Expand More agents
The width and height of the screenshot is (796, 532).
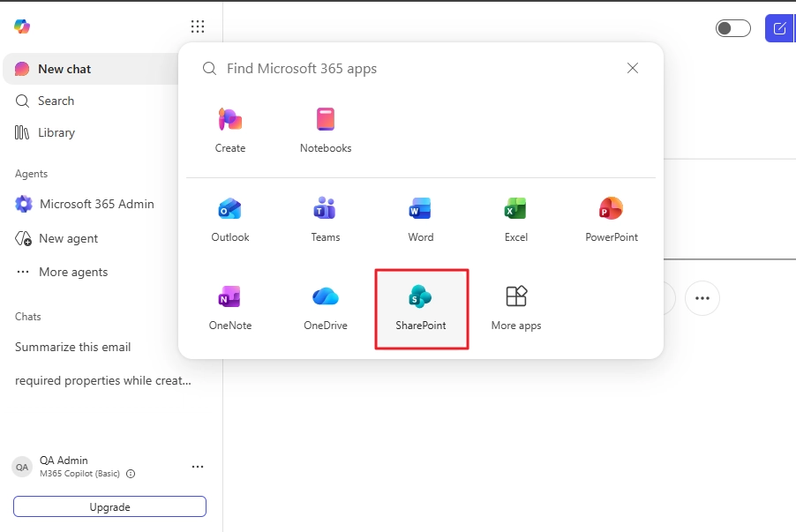coord(62,272)
